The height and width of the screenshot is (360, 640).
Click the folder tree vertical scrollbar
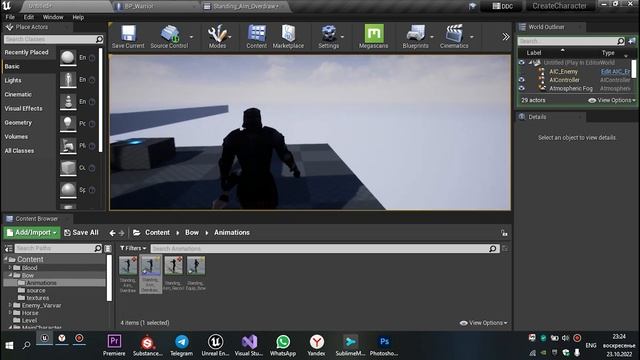[x=109, y=278]
